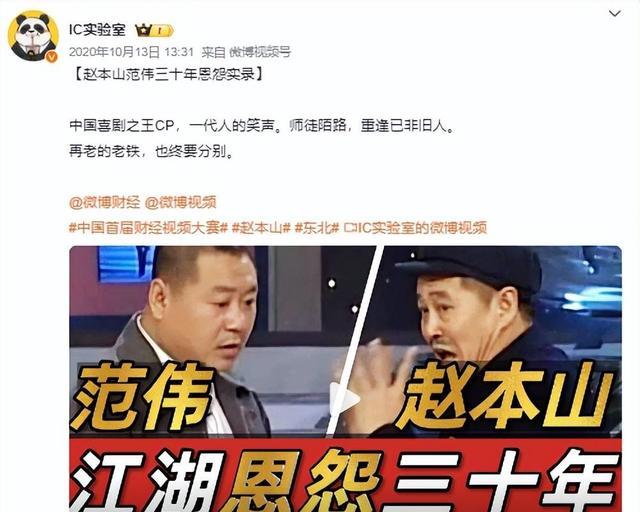
Task: Open hashtag #东北#
Action: pos(317,227)
